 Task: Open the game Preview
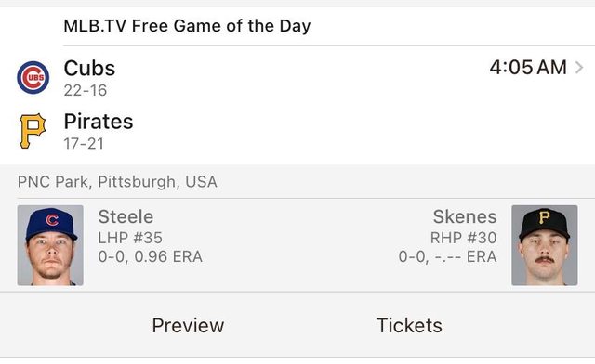pyautogui.click(x=188, y=325)
